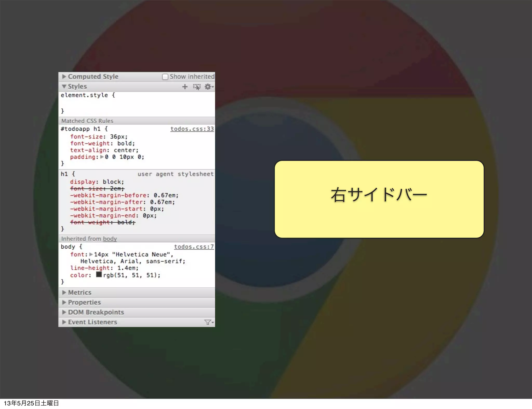The image size is (532, 409).
Task: Expand the DOM Breakpoints section
Action: coord(64,312)
